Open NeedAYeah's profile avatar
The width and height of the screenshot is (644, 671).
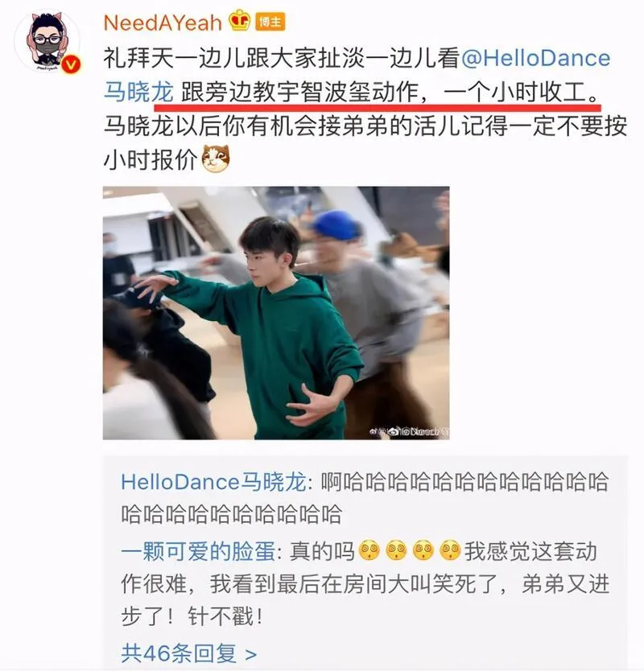(47, 41)
